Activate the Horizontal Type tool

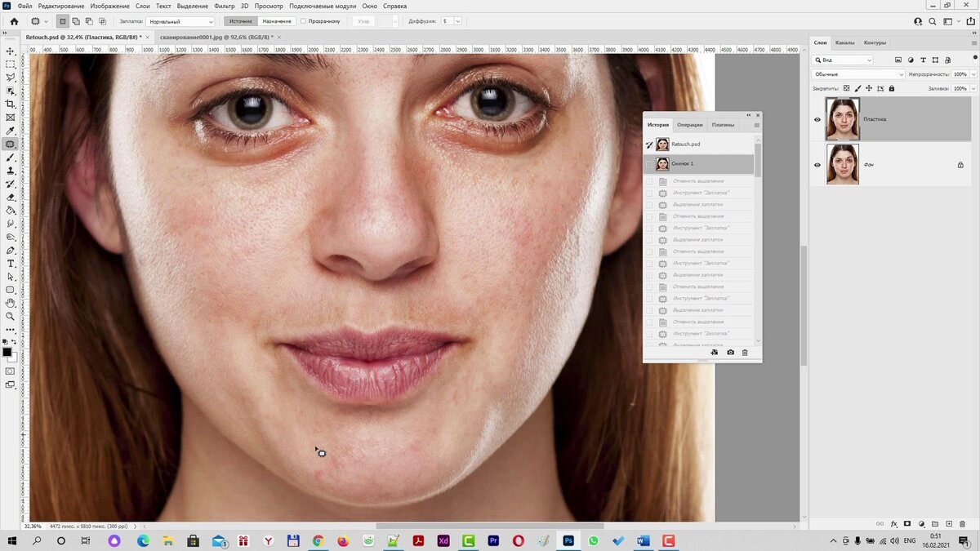tap(11, 264)
